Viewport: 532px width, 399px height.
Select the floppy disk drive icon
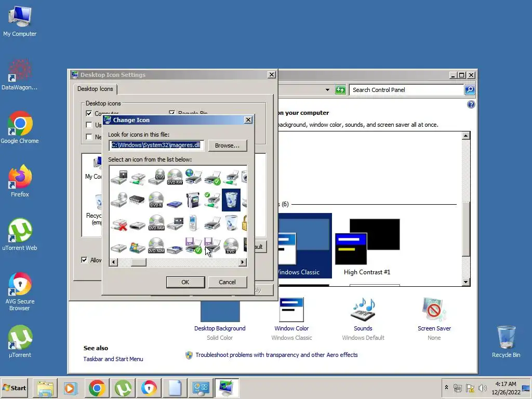119,177
